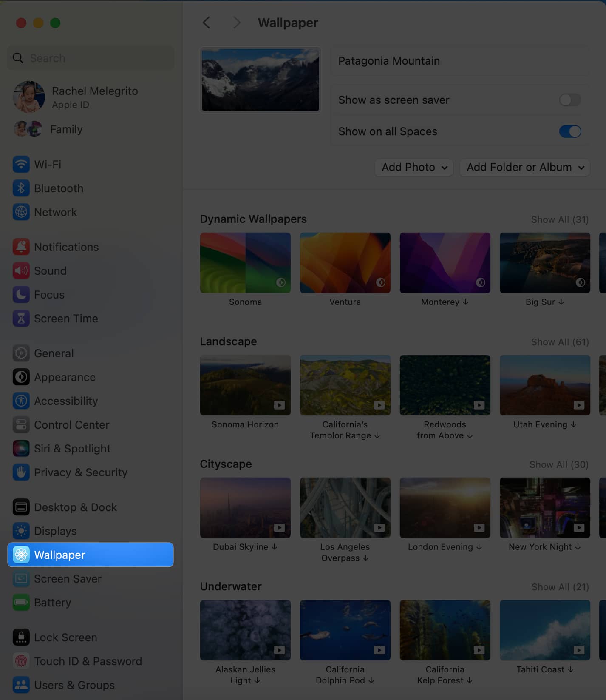Open the Sound speaker icon
Screen dimensions: 606x700
click(21, 270)
